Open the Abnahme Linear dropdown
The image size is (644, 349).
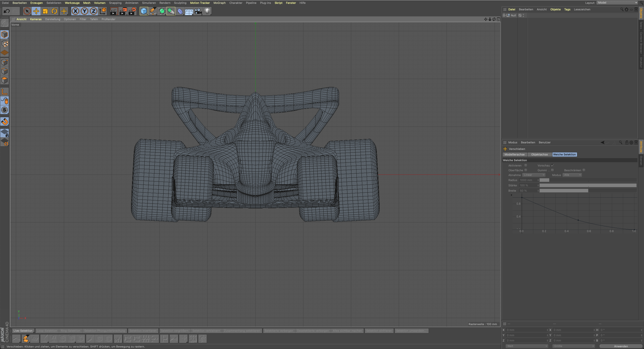pos(534,175)
